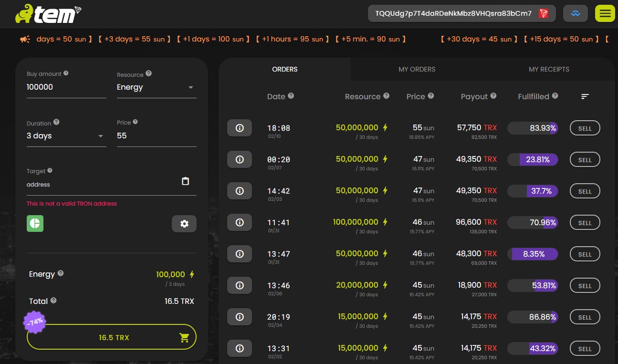Screen dimensions: 618x364
Task: Click the help icon next to Buy amount
Action: [66, 73]
